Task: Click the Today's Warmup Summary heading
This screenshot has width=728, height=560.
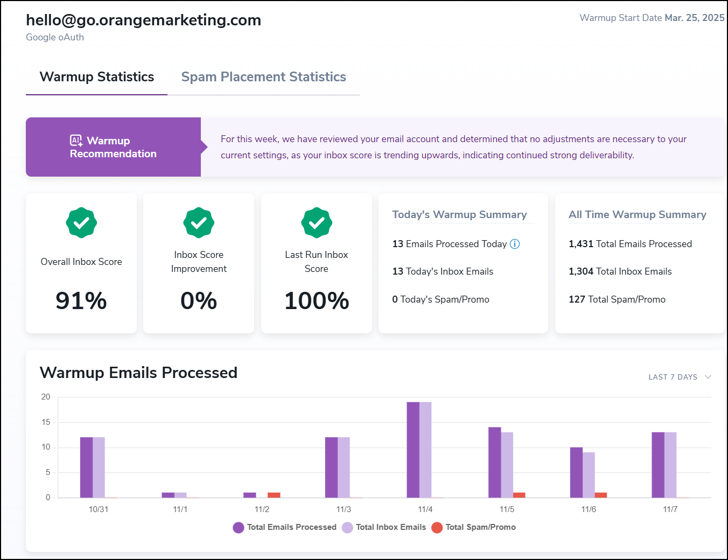Action: point(459,214)
